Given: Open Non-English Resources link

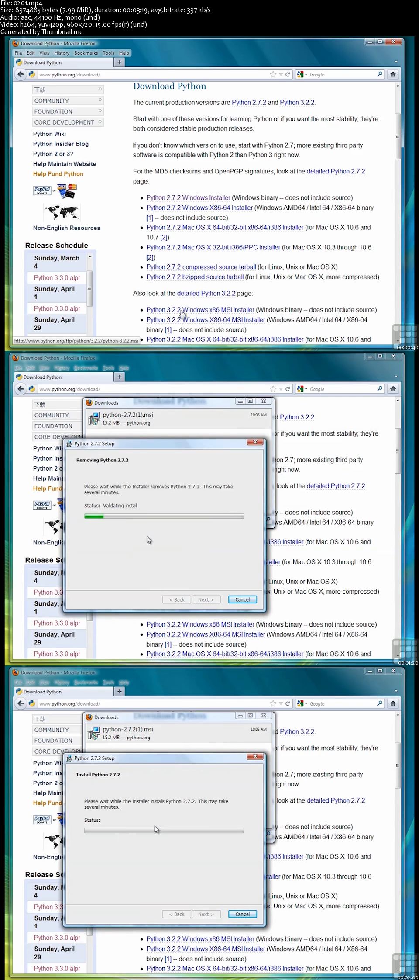Looking at the screenshot, I should tap(66, 228).
